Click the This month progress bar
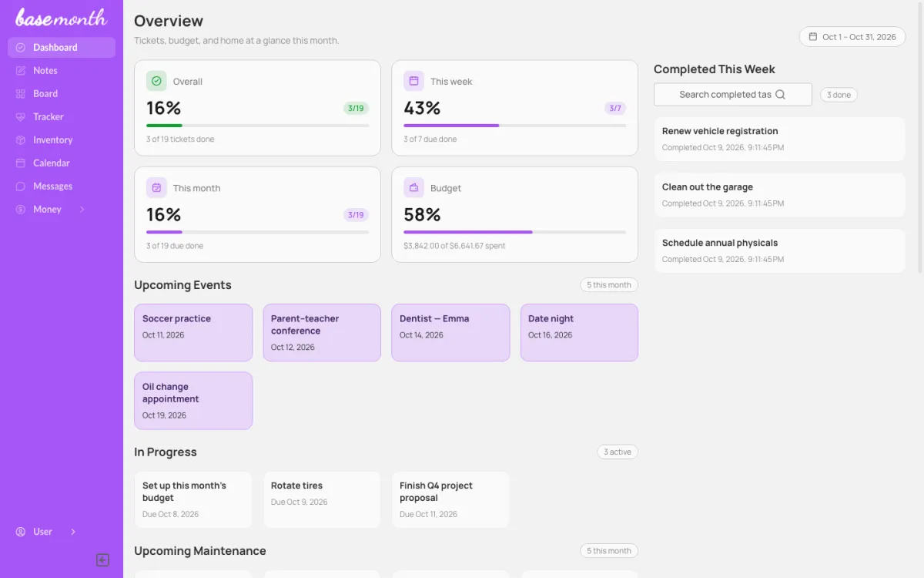 click(x=257, y=232)
